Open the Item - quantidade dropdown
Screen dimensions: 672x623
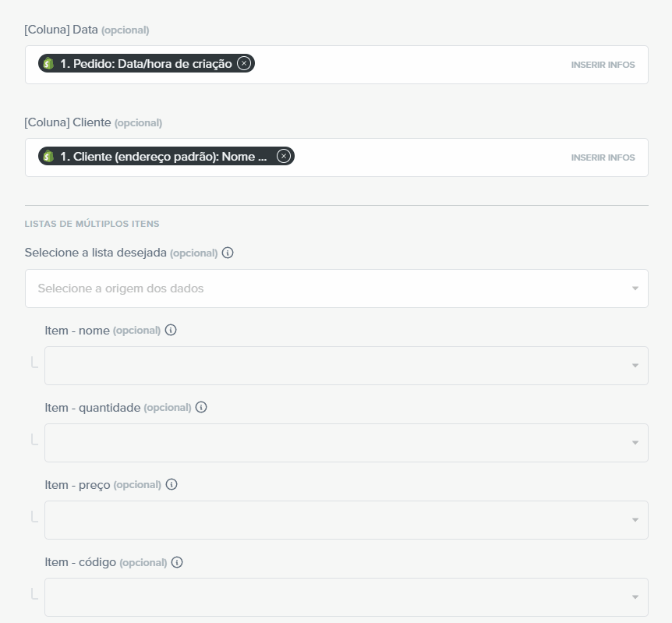[x=346, y=443]
